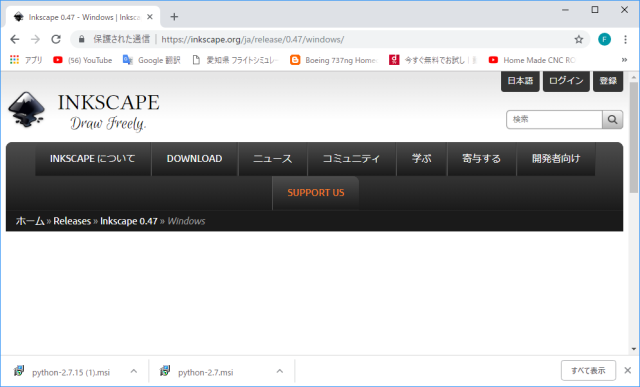Bookmark this page with the star icon
Image resolution: width=640 pixels, height=387 pixels.
point(578,39)
